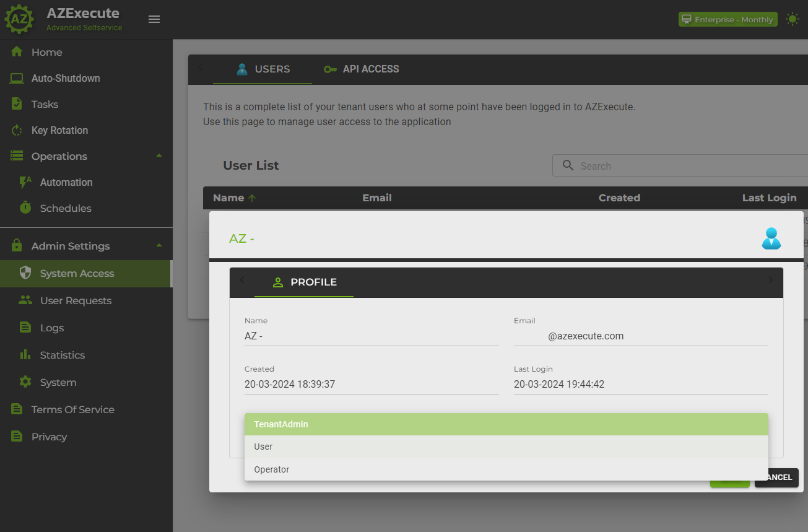Click the CANCEL button

(776, 477)
